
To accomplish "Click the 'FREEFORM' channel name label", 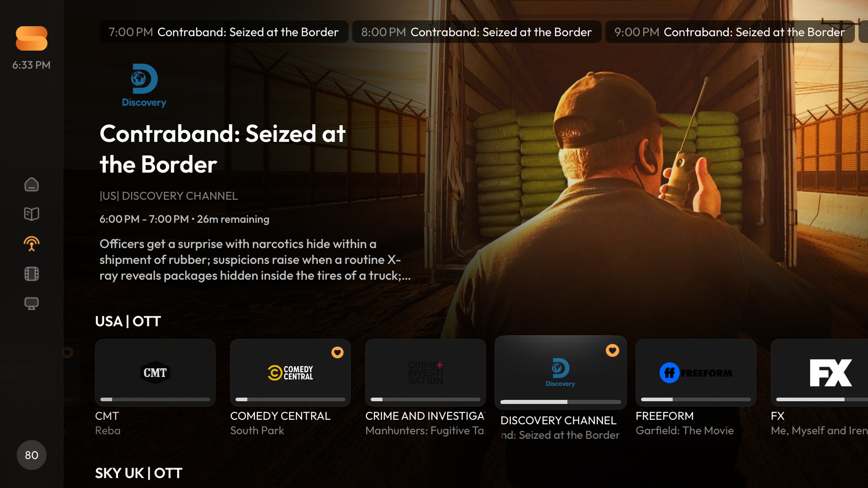I will [665, 416].
